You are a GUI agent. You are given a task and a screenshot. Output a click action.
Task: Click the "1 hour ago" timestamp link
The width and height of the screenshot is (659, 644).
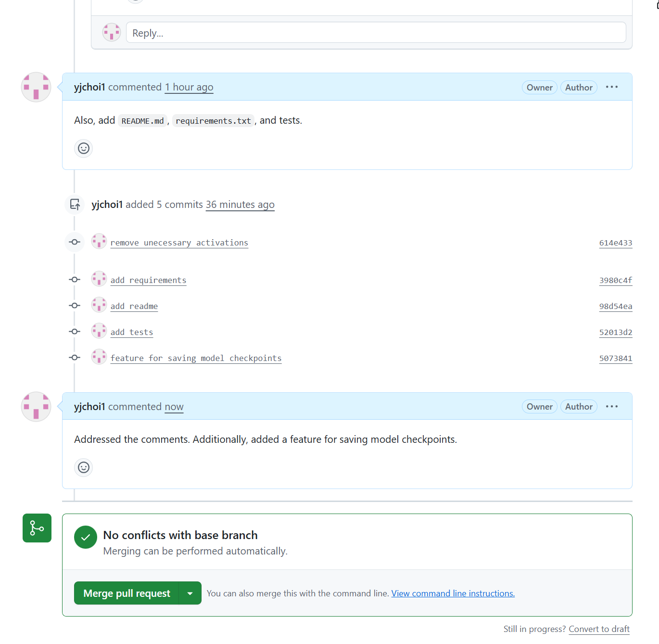[189, 87]
